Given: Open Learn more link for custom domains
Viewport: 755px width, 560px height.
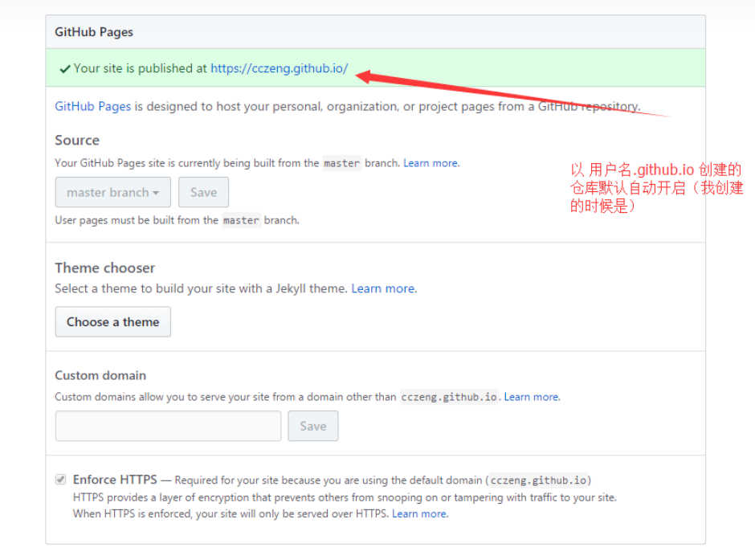Looking at the screenshot, I should tap(531, 397).
